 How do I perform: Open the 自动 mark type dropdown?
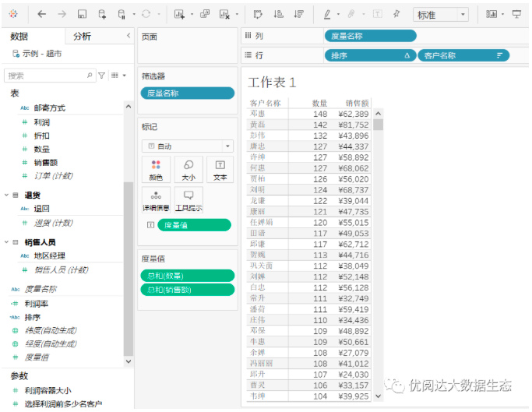[187, 146]
